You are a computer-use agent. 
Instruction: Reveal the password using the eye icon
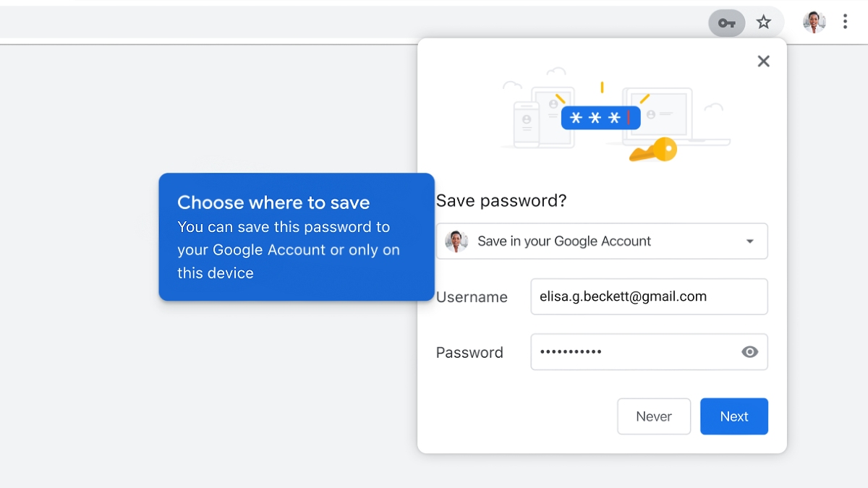point(749,352)
